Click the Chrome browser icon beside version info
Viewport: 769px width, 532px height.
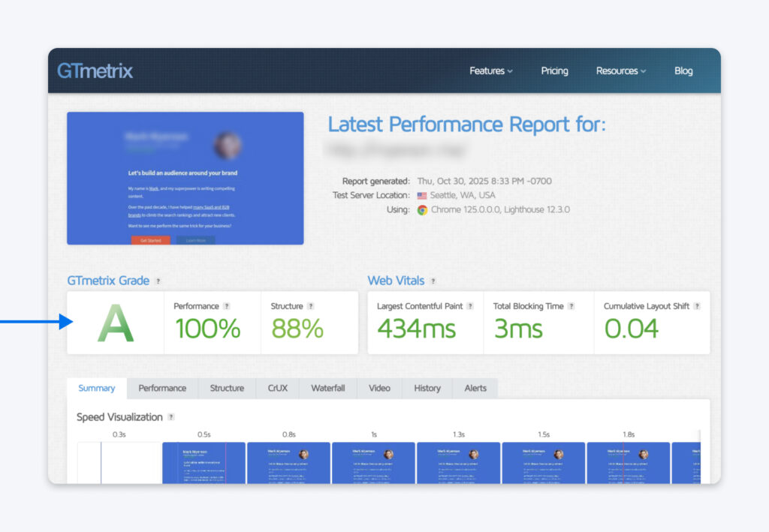click(x=421, y=210)
